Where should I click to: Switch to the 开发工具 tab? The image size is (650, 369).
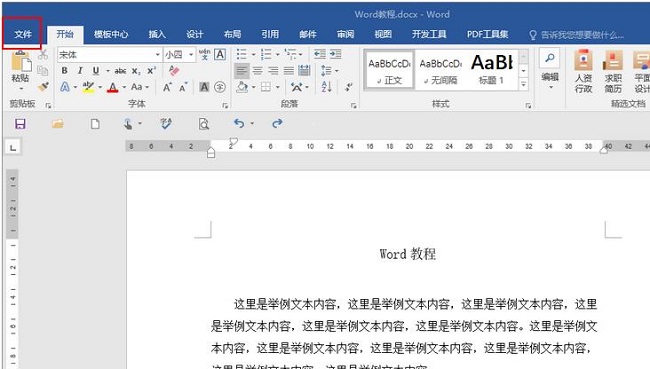click(x=429, y=34)
